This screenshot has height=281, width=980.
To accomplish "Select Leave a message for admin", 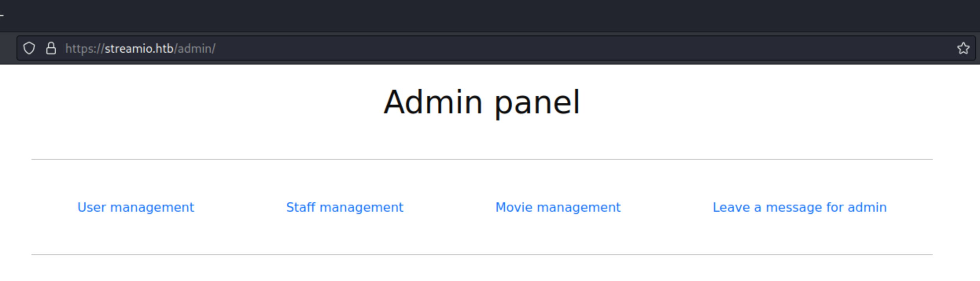I will point(799,207).
